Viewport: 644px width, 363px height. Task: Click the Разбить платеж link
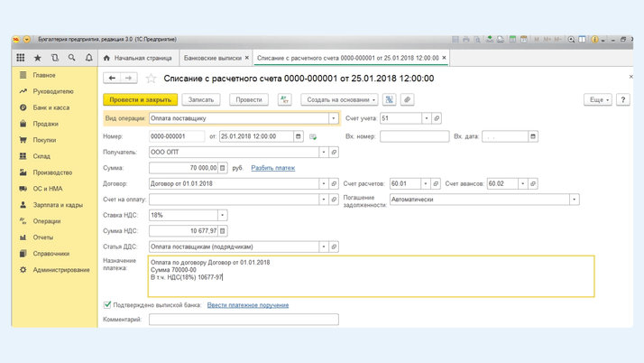pyautogui.click(x=272, y=168)
